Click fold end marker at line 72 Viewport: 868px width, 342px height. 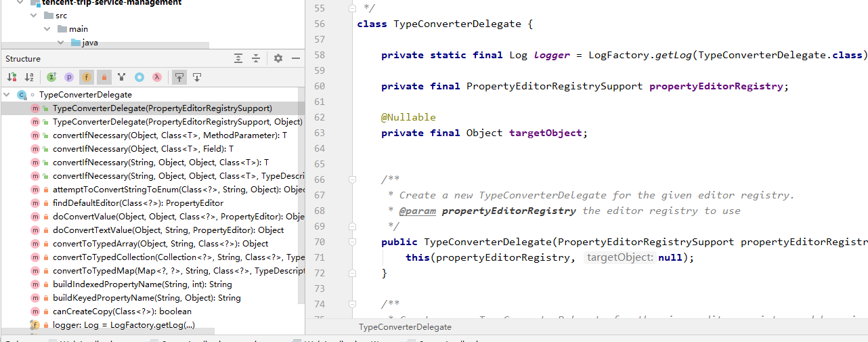[x=352, y=273]
